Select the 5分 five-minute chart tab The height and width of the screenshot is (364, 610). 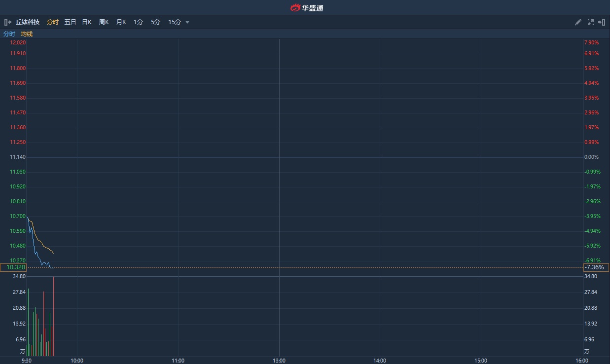[155, 22]
